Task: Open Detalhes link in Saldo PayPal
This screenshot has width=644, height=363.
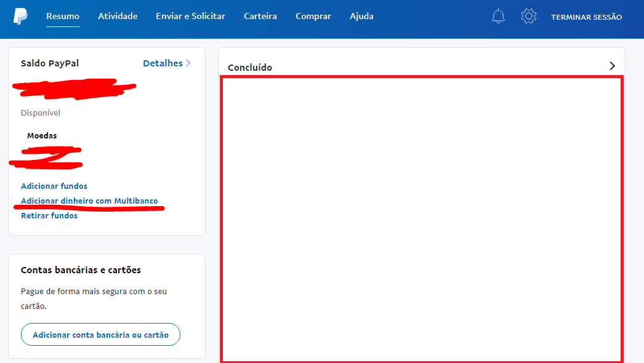Action: click(x=166, y=63)
